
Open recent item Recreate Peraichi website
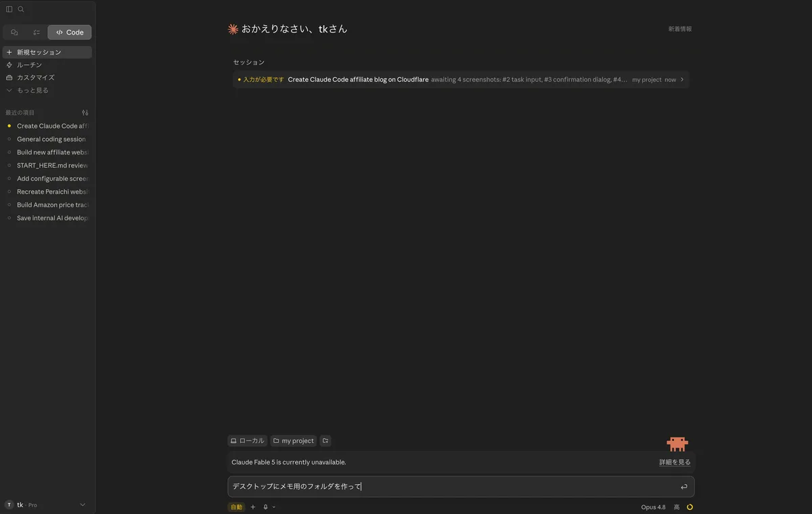point(47,192)
